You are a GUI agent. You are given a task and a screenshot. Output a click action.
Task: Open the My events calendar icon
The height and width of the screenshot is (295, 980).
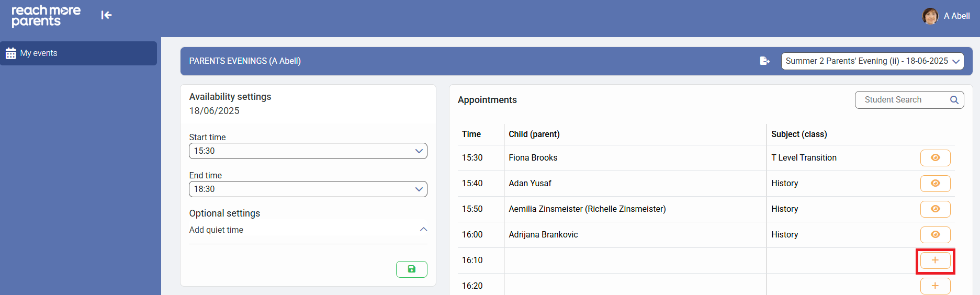[x=11, y=53]
